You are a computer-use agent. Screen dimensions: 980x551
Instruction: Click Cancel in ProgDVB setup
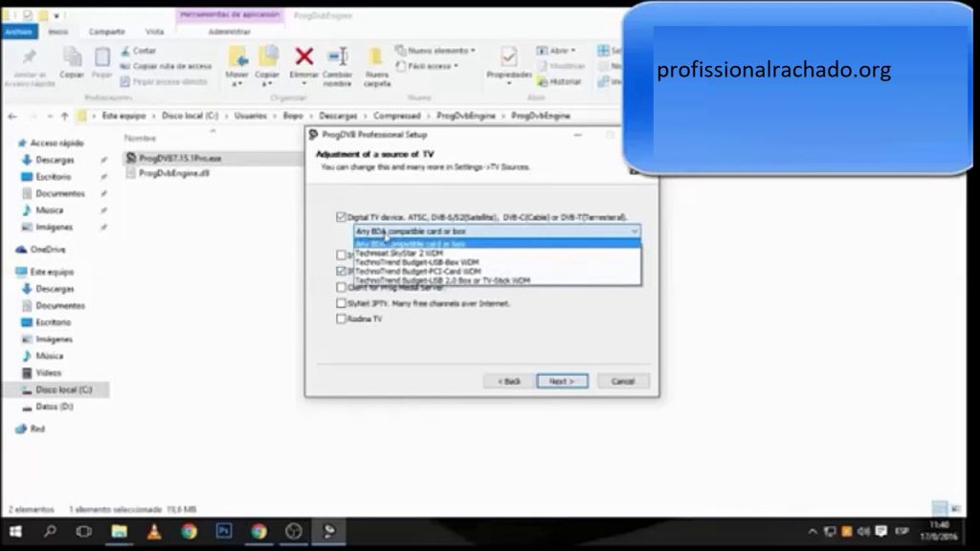(622, 381)
